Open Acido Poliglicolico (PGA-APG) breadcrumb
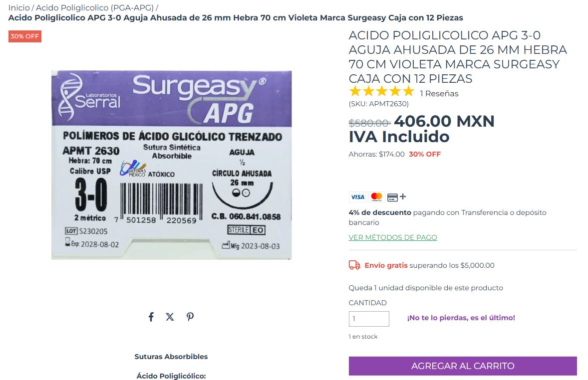Viewport: 588px width, 380px height. coord(95,7)
